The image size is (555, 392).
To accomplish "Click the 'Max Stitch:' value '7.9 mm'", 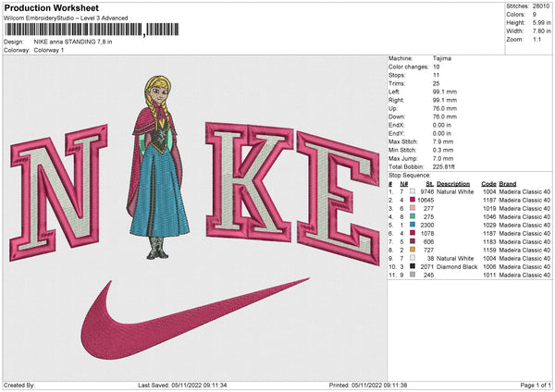I will 443,141.
